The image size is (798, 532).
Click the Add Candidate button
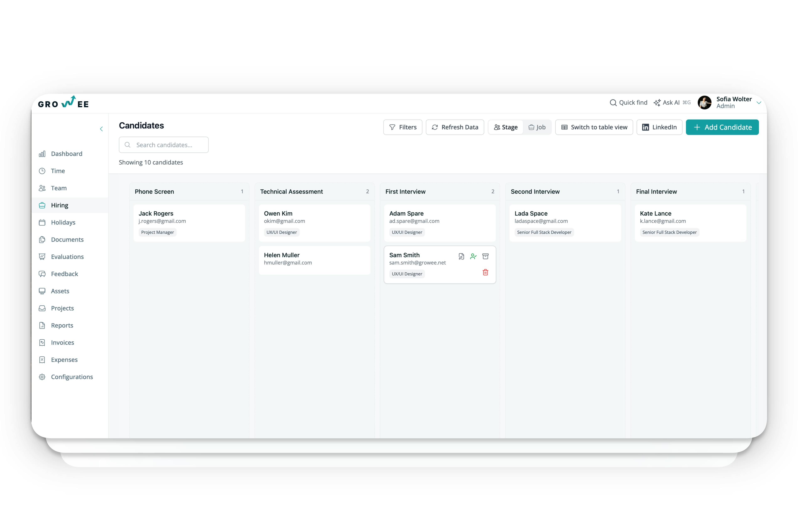coord(722,127)
